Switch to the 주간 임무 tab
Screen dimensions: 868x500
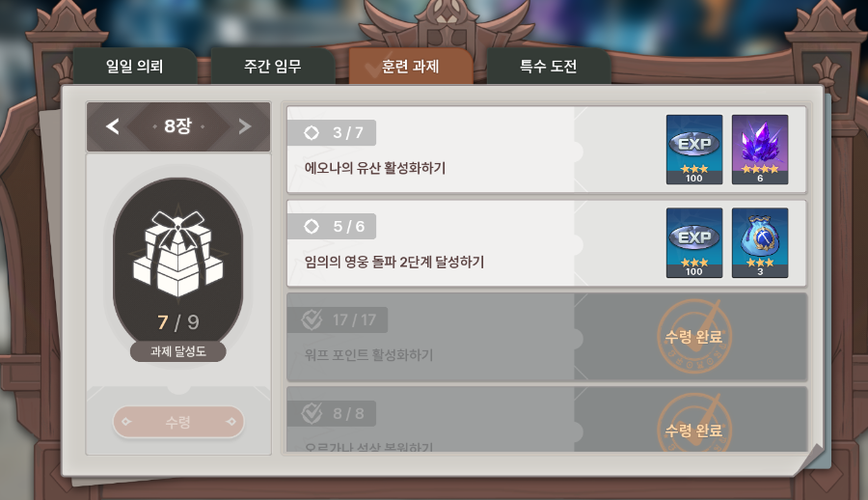click(273, 66)
